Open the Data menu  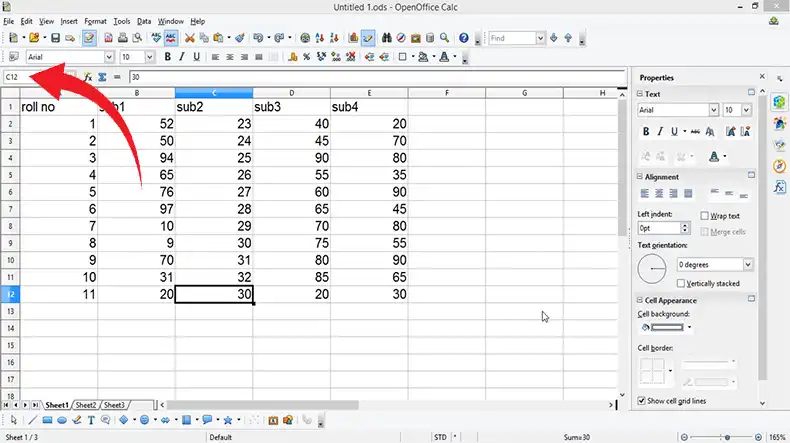tap(144, 21)
